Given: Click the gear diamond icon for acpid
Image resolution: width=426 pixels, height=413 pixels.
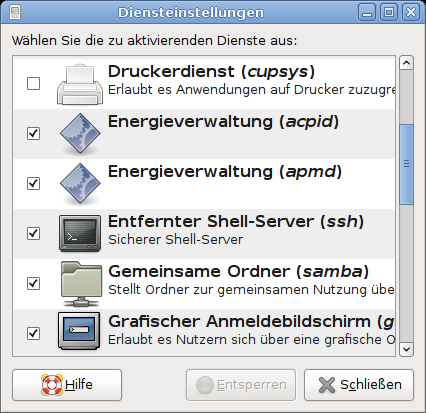Looking at the screenshot, I should pyautogui.click(x=80, y=134).
